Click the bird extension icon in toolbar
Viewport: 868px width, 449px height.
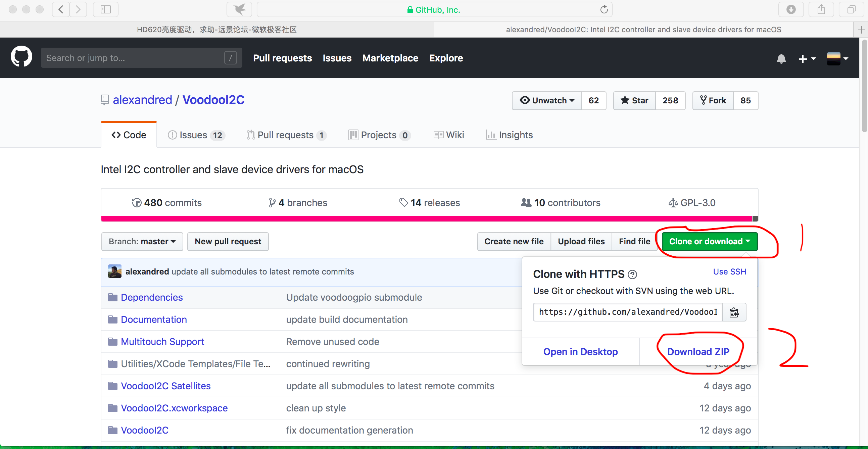(239, 9)
